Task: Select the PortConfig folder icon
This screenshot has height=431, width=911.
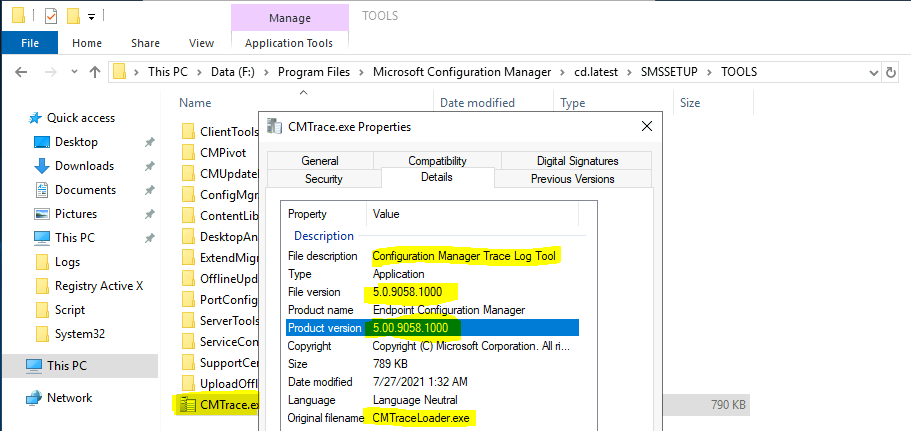Action: (x=188, y=299)
